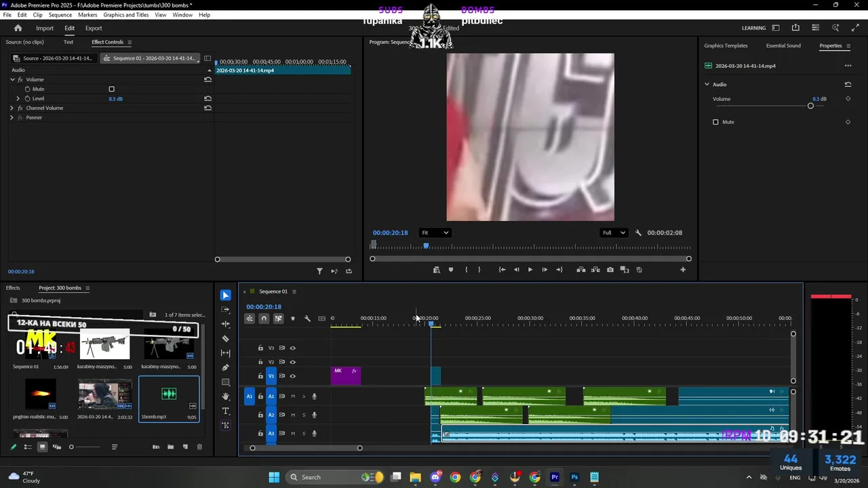Open the Button Editor plus icon

[x=683, y=270]
